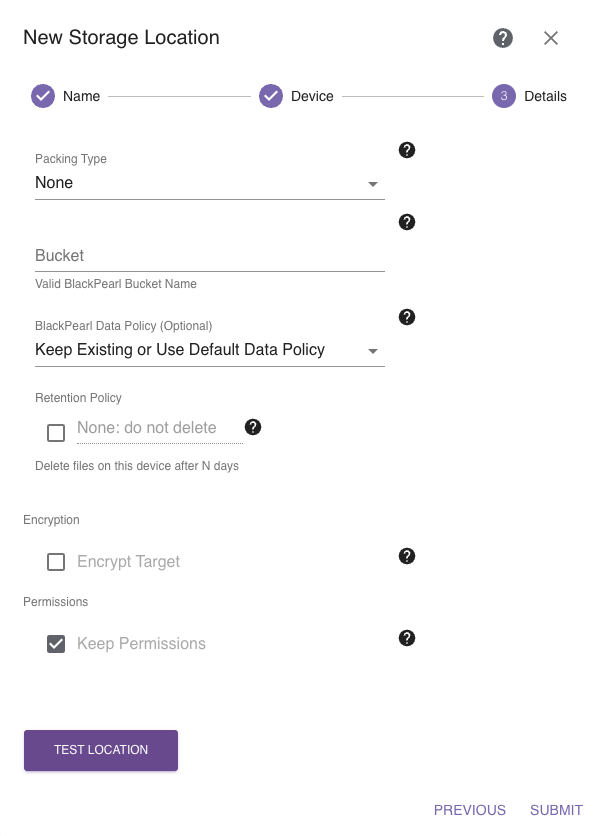Show help for Retention Policy
594x836 pixels.
tap(253, 427)
